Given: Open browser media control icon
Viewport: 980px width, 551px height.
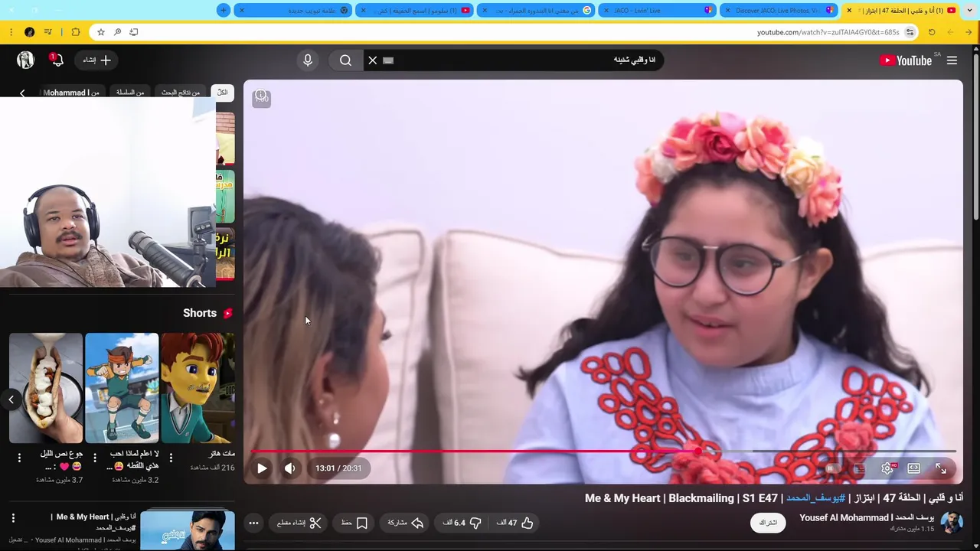Looking at the screenshot, I should pyautogui.click(x=48, y=32).
